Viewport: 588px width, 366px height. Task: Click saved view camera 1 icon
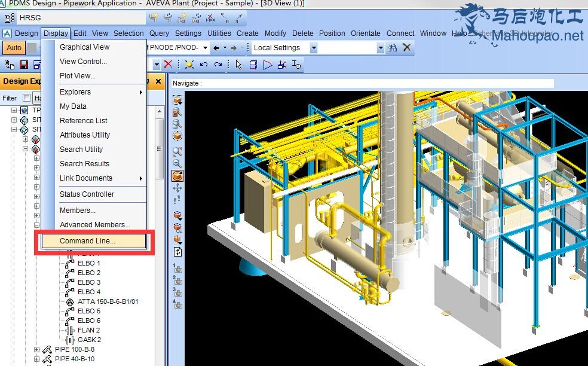[177, 269]
